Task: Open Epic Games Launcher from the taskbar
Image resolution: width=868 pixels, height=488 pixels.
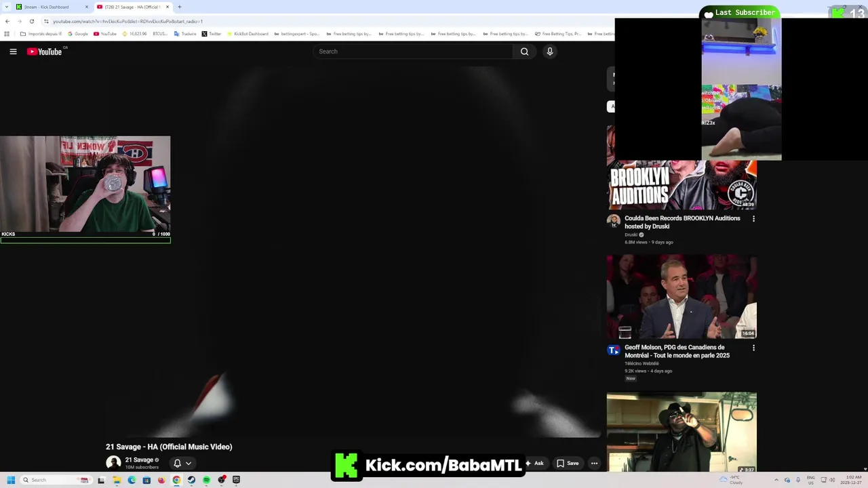Action: coord(236,480)
